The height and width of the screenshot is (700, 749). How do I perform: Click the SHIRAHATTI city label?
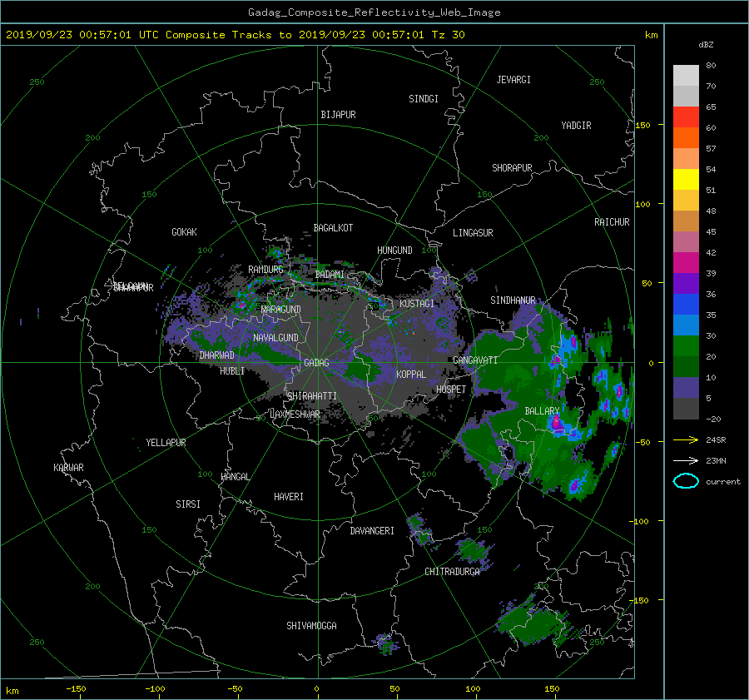pyautogui.click(x=312, y=396)
